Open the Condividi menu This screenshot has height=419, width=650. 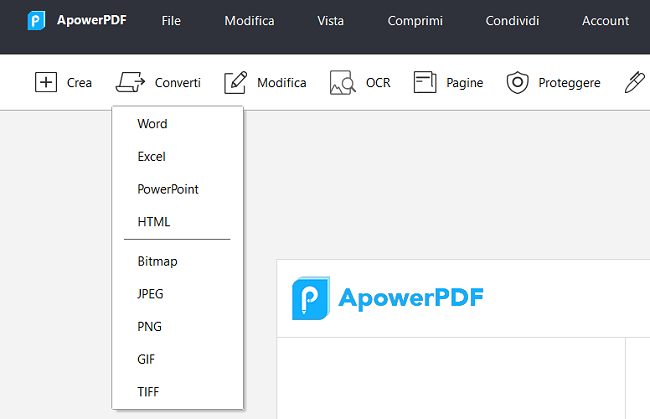pyautogui.click(x=512, y=21)
